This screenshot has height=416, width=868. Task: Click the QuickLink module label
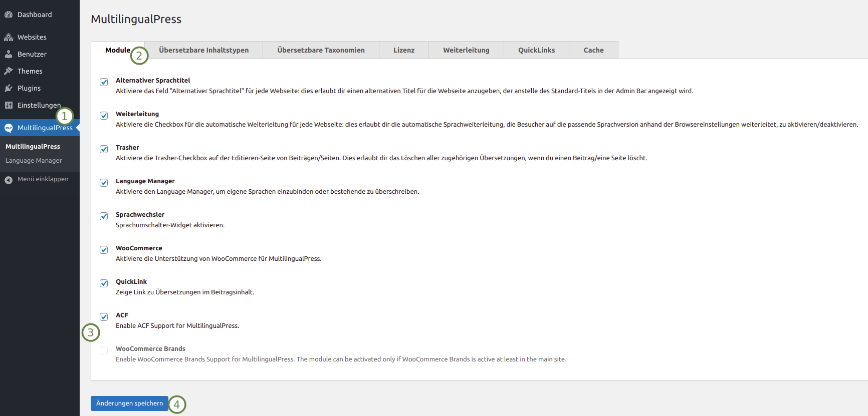pos(131,281)
